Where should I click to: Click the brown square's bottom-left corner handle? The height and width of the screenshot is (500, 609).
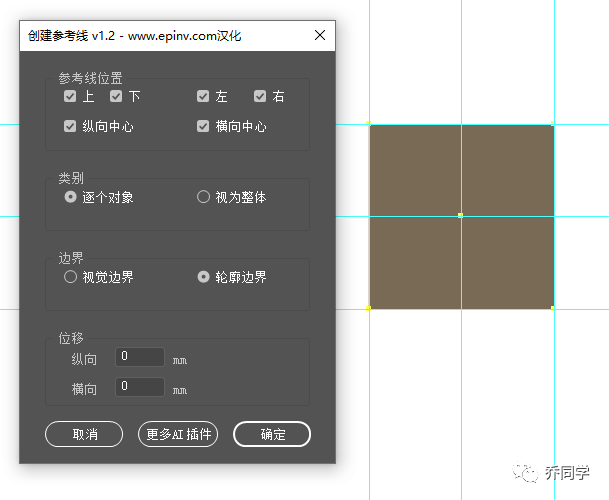[x=368, y=308]
